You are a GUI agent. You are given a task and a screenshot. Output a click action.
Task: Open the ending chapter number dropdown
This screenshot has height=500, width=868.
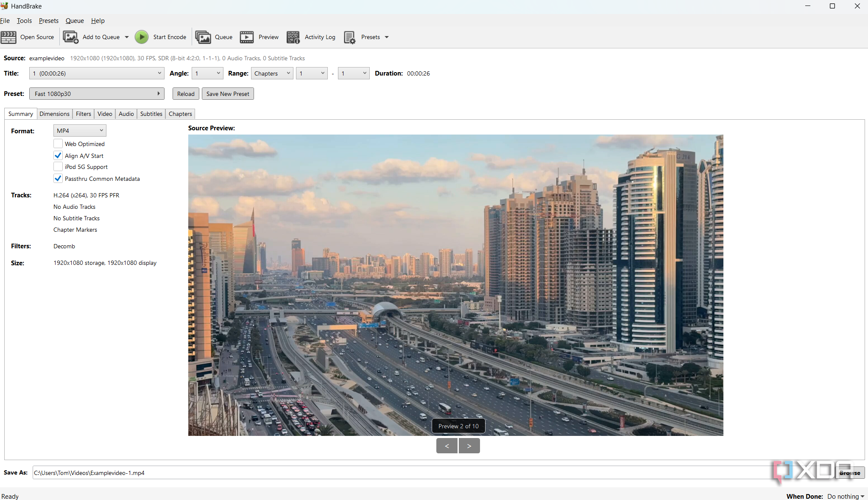(x=354, y=73)
